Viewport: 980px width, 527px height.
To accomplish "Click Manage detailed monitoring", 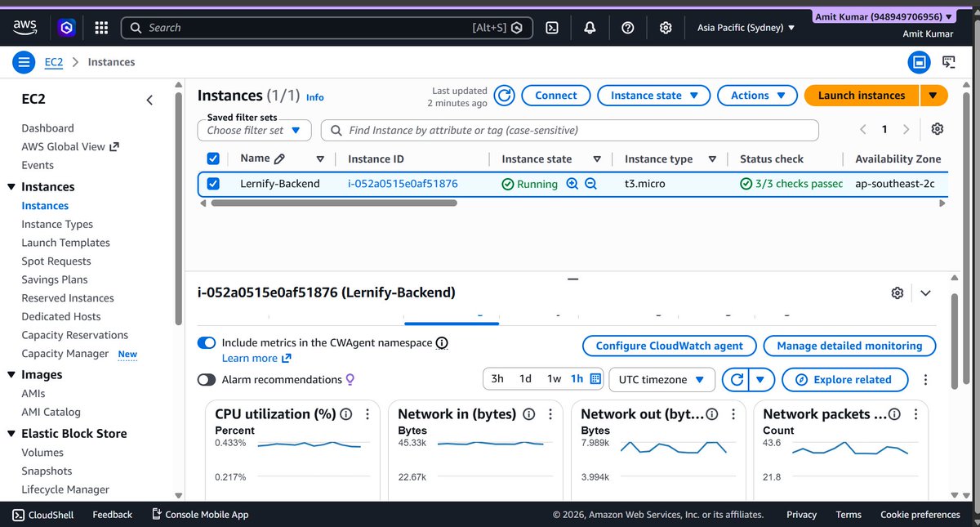I will [x=849, y=346].
